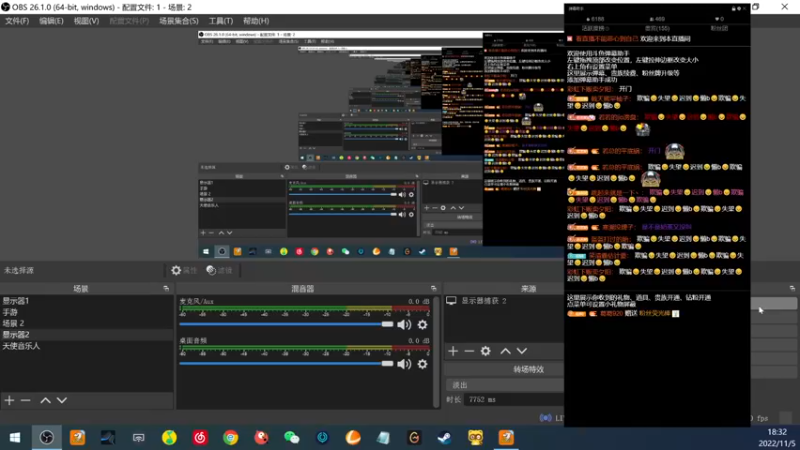
Task: Click the transition duration 7752 ms field
Action: pyautogui.click(x=514, y=399)
